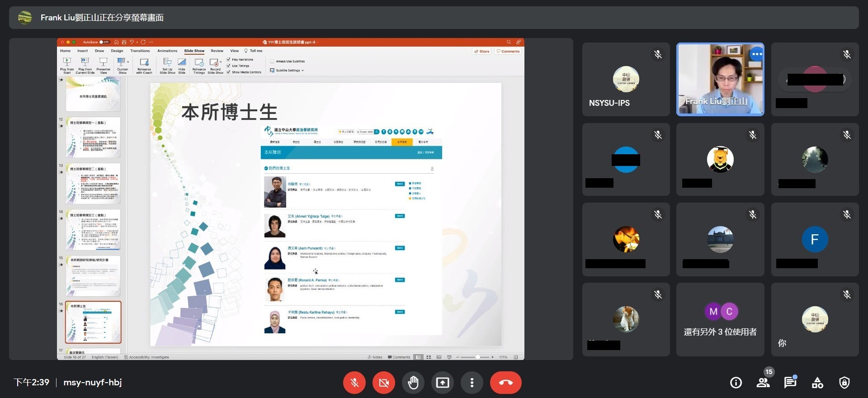This screenshot has width=868, height=398.
Task: Unmute the microphone in call controls
Action: click(354, 383)
